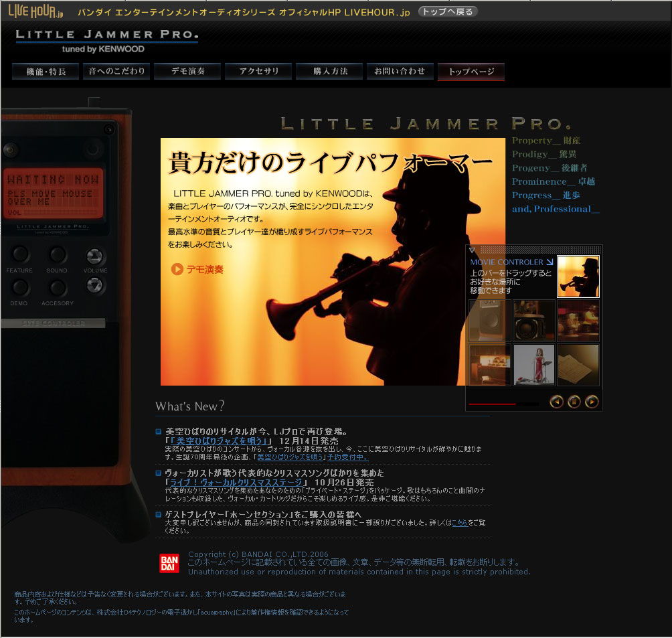Open the こちら link in news
The width and height of the screenshot is (672, 638).
[460, 523]
